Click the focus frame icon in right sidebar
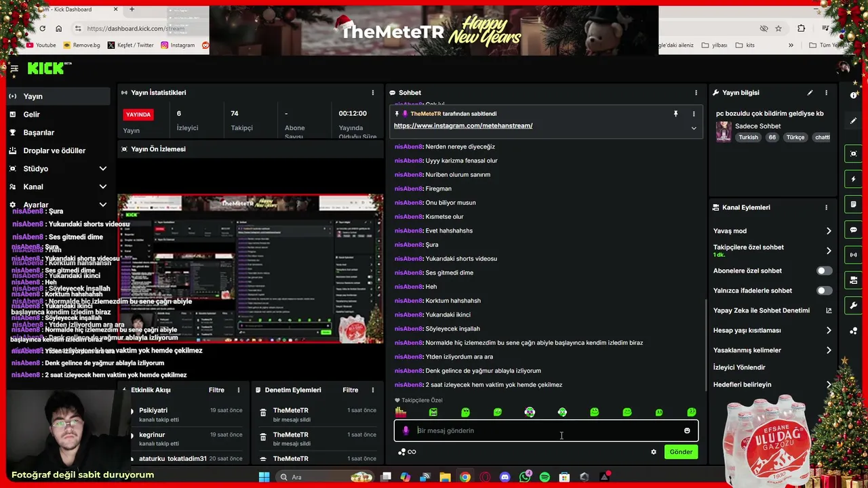 click(x=854, y=154)
